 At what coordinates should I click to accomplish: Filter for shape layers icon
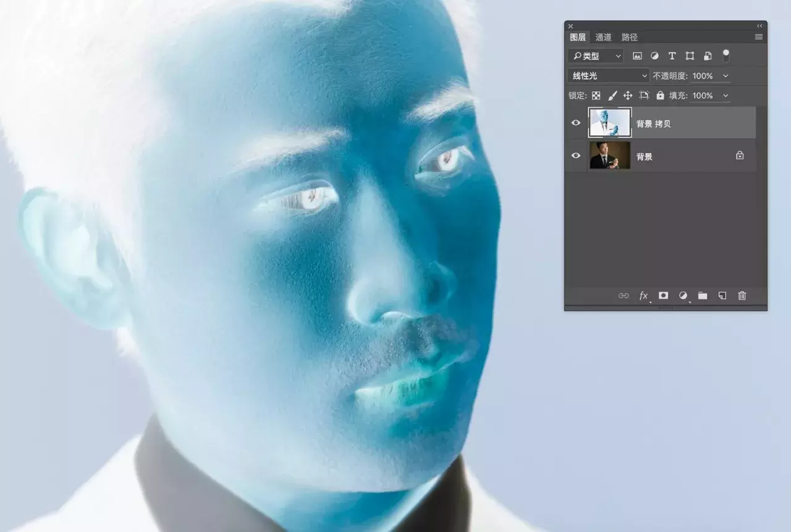click(x=690, y=56)
